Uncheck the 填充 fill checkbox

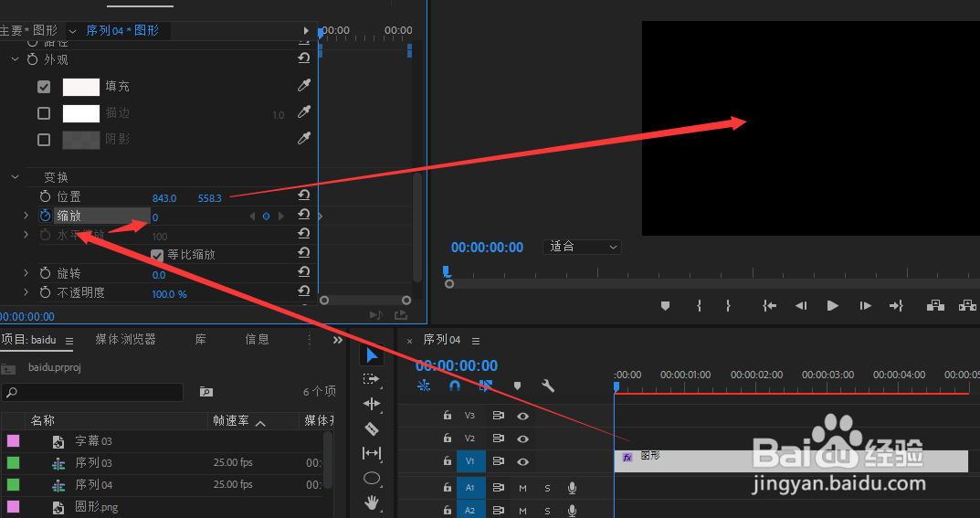coord(44,87)
